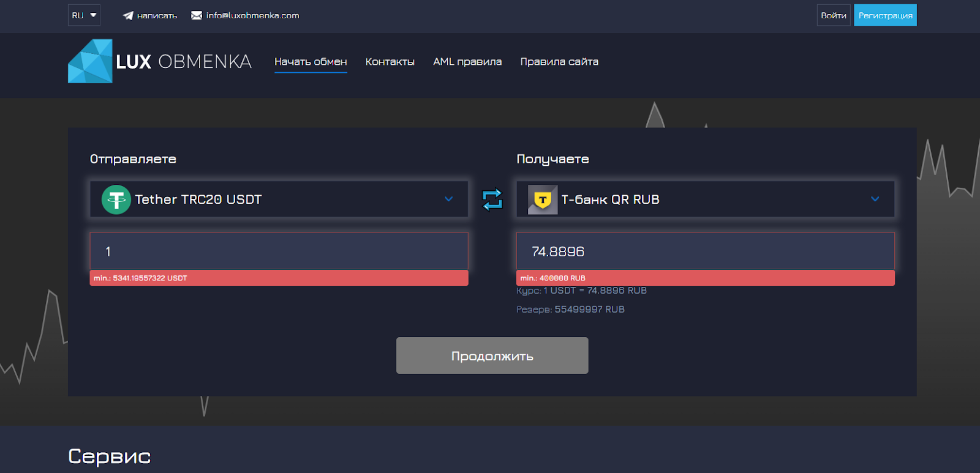Focus the receive amount field showing 74.8896
Screen dimensions: 980x473
coord(706,251)
